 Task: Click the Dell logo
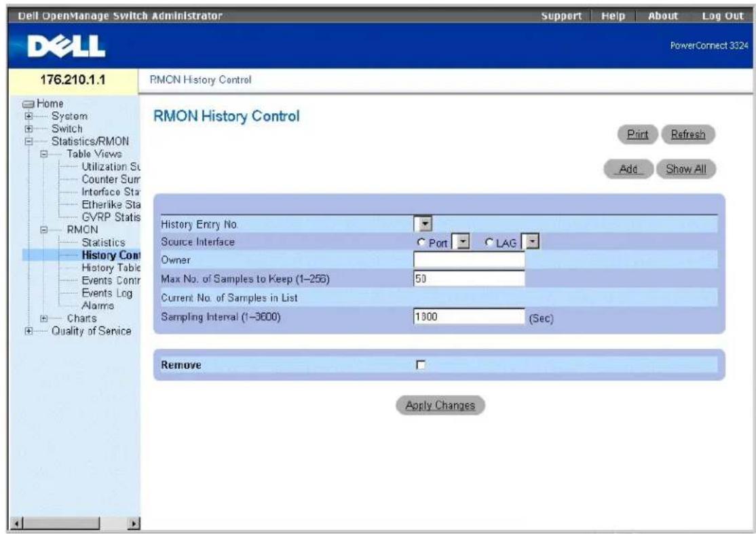pos(66,46)
